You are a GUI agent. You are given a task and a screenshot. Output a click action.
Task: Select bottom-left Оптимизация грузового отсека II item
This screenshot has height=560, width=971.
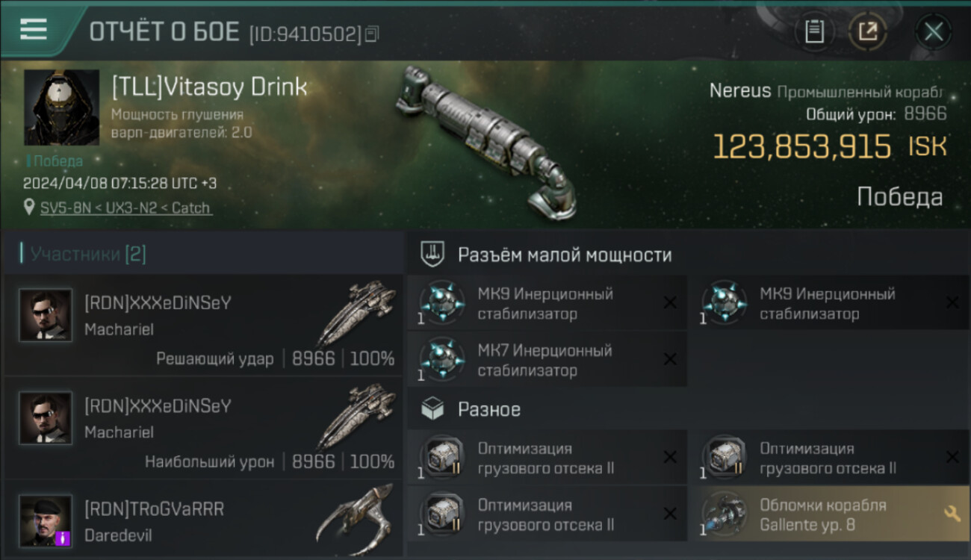pos(547,514)
